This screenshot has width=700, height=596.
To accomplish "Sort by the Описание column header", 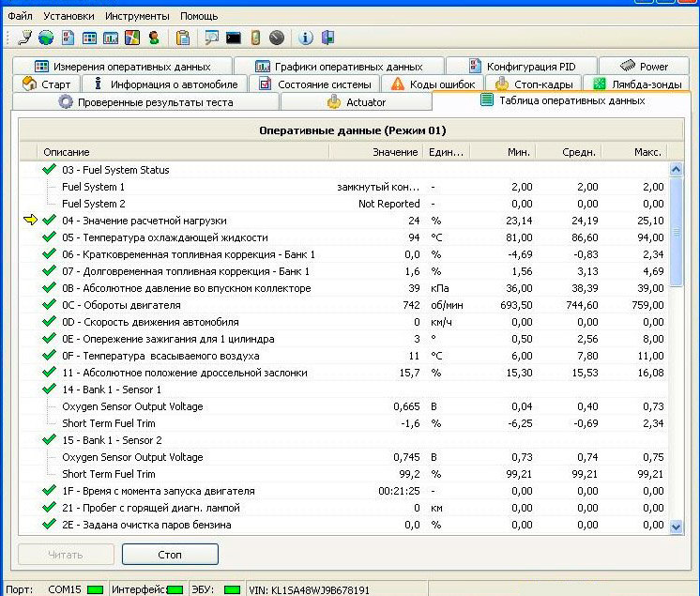I will tap(183, 152).
